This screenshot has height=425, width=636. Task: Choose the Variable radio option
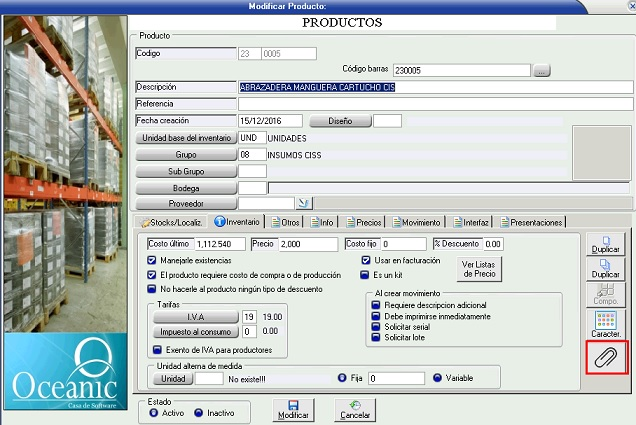click(x=438, y=379)
